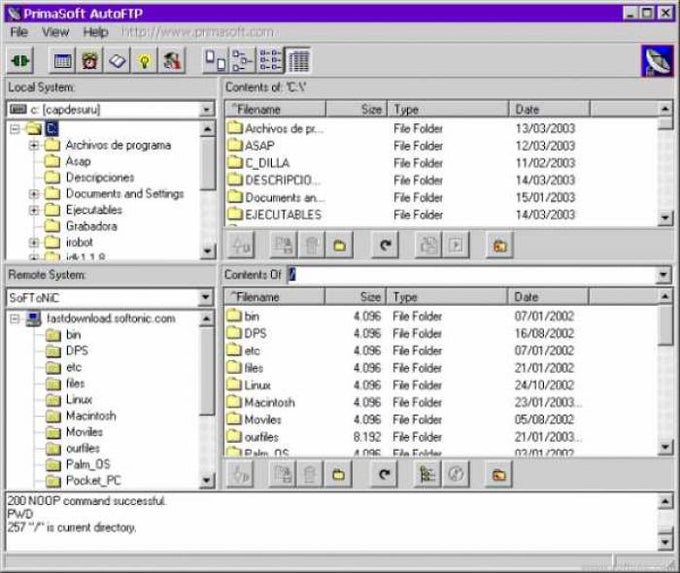The height and width of the screenshot is (573, 680).
Task: Click the yellow light bulb tips icon
Action: 144,60
